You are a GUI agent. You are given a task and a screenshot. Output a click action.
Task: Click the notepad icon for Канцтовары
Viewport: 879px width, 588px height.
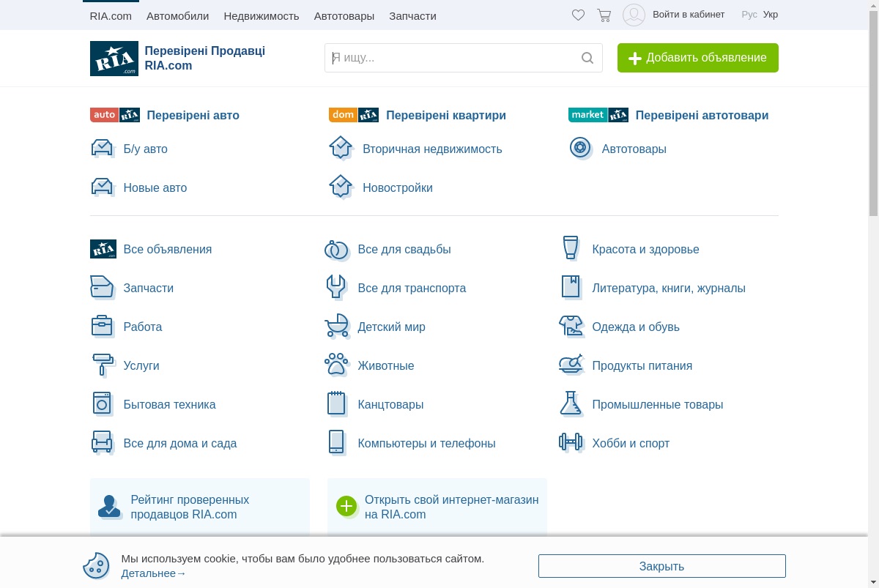pyautogui.click(x=336, y=403)
